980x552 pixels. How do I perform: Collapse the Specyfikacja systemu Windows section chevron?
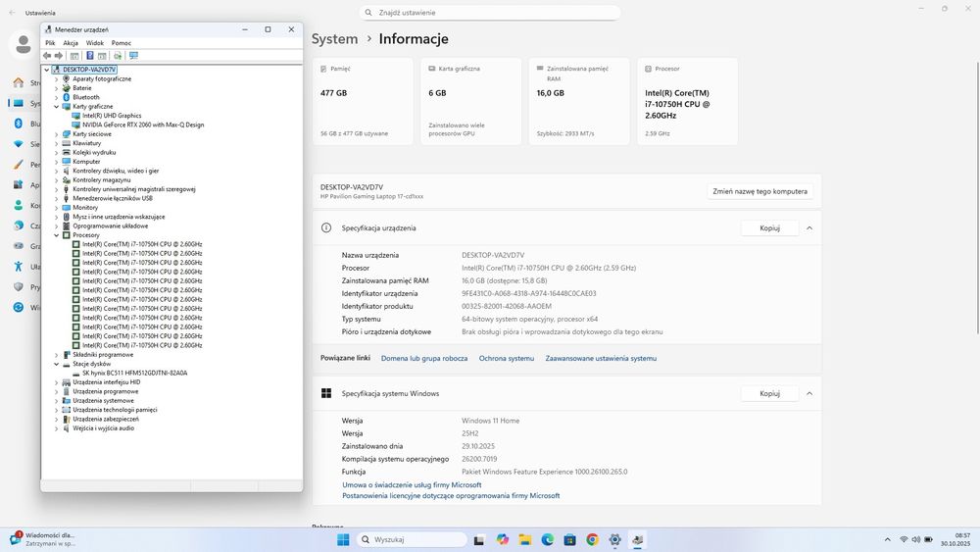tap(809, 394)
